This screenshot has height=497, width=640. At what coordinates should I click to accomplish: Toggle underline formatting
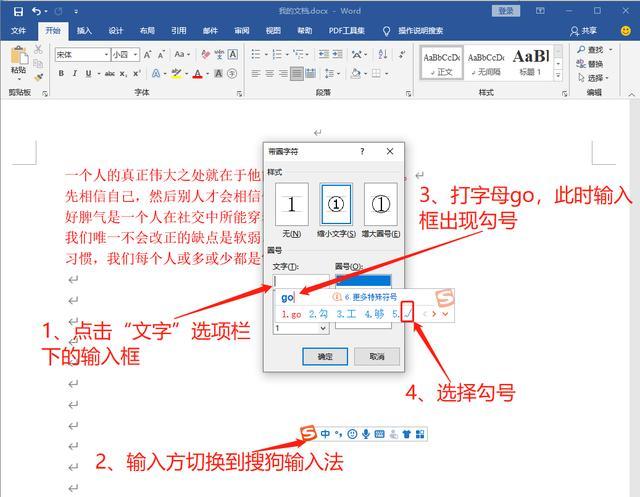[x=88, y=73]
